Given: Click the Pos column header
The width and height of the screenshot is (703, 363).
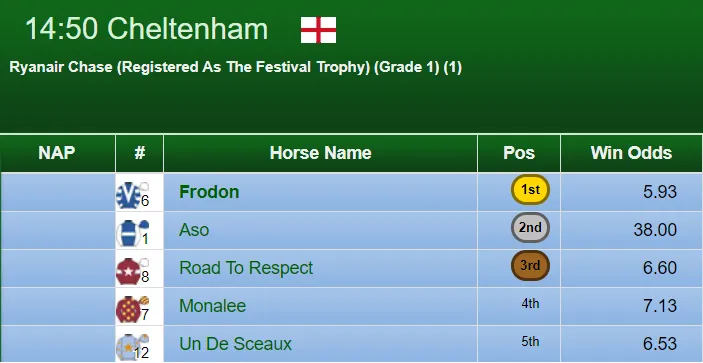Looking at the screenshot, I should coord(519,153).
